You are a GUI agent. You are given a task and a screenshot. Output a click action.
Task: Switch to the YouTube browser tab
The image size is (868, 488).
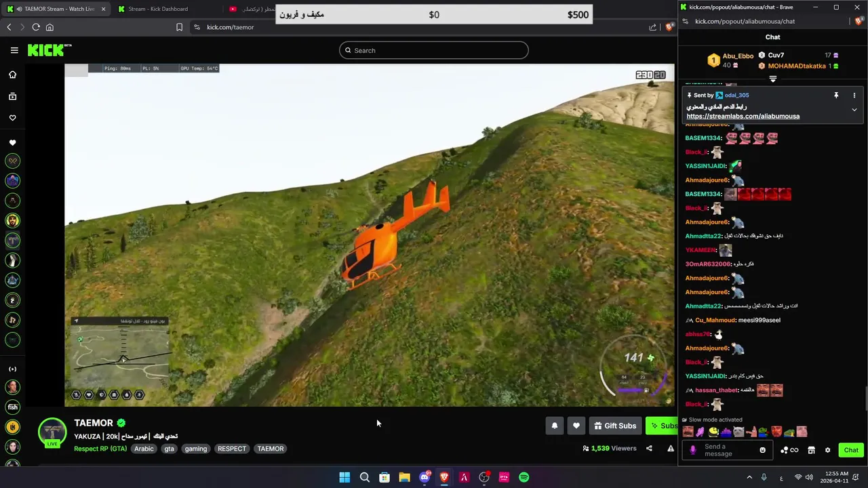251,9
